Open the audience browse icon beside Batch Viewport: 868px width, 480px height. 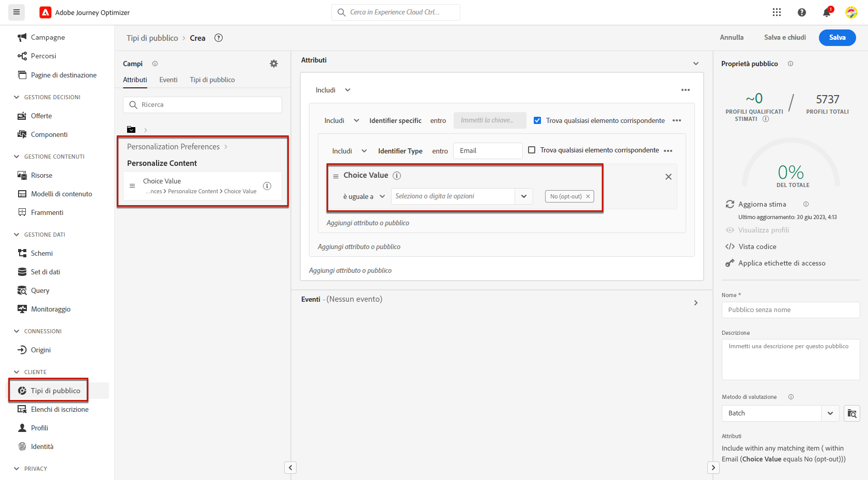852,413
